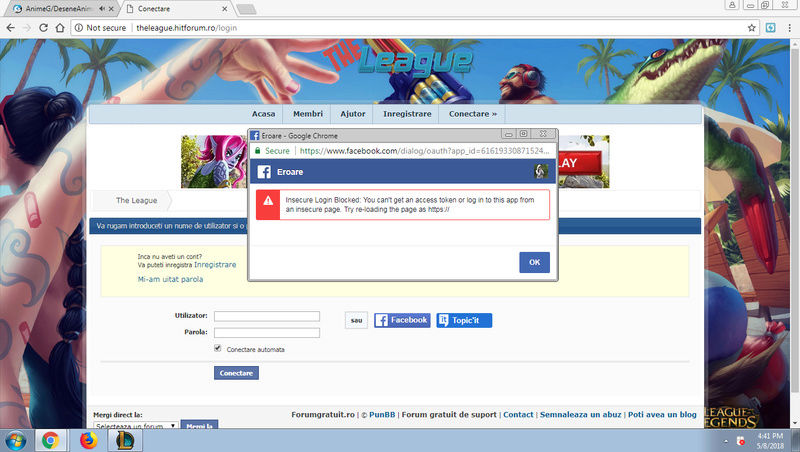Viewport: 800px width, 452px height.
Task: Click the Forumgratuit.ro footer link
Action: (323, 415)
